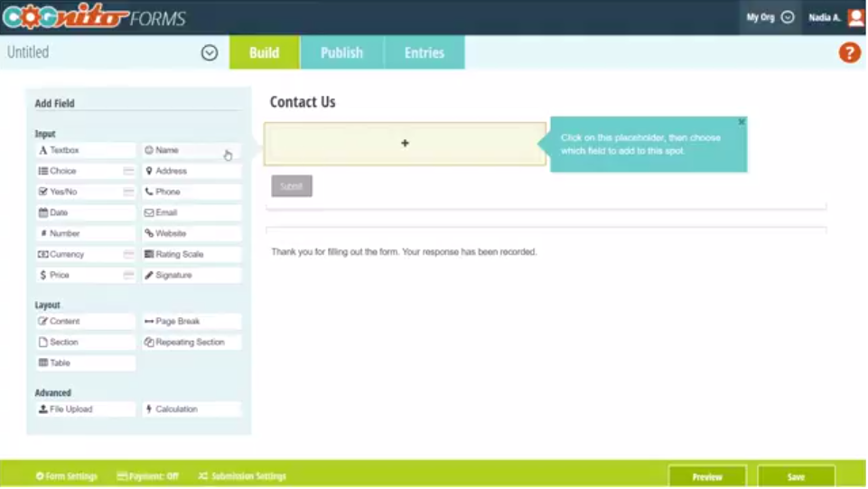
Task: Save the form
Action: pyautogui.click(x=796, y=476)
